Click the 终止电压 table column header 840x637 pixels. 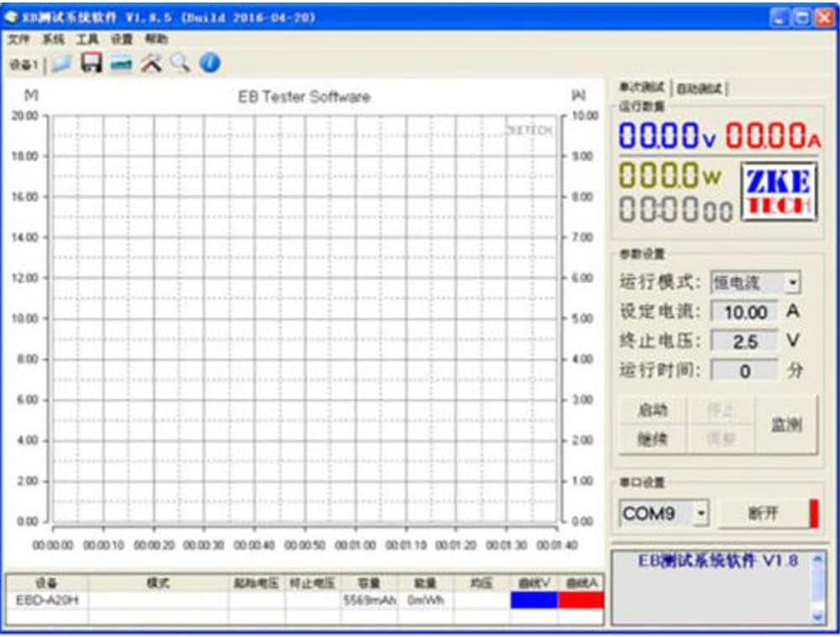312,583
